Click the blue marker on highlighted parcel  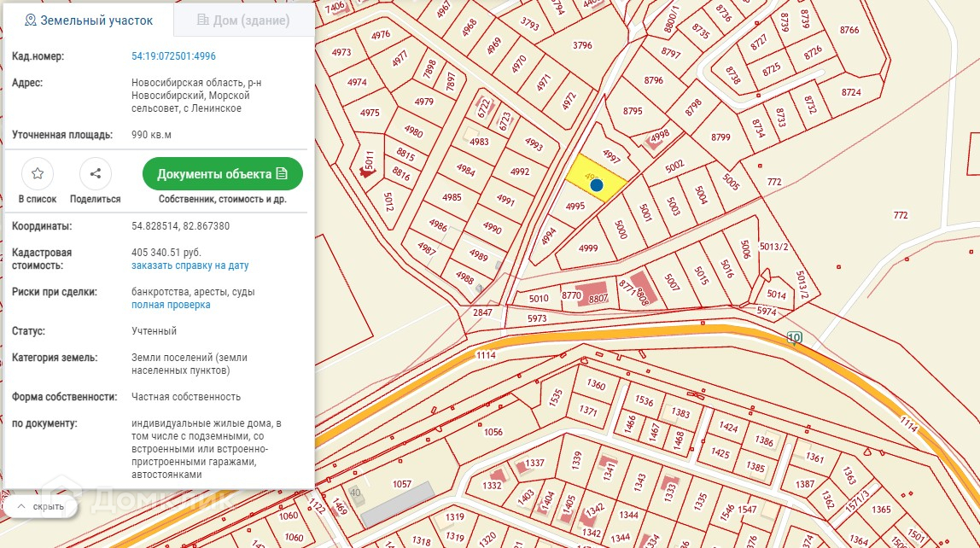tap(597, 184)
